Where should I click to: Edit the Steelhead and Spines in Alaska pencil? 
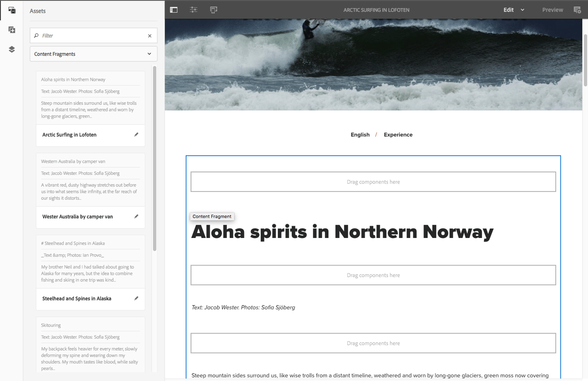[x=136, y=298]
